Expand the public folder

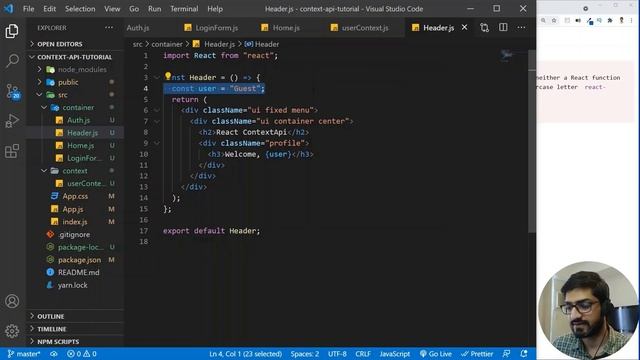[x=68, y=82]
